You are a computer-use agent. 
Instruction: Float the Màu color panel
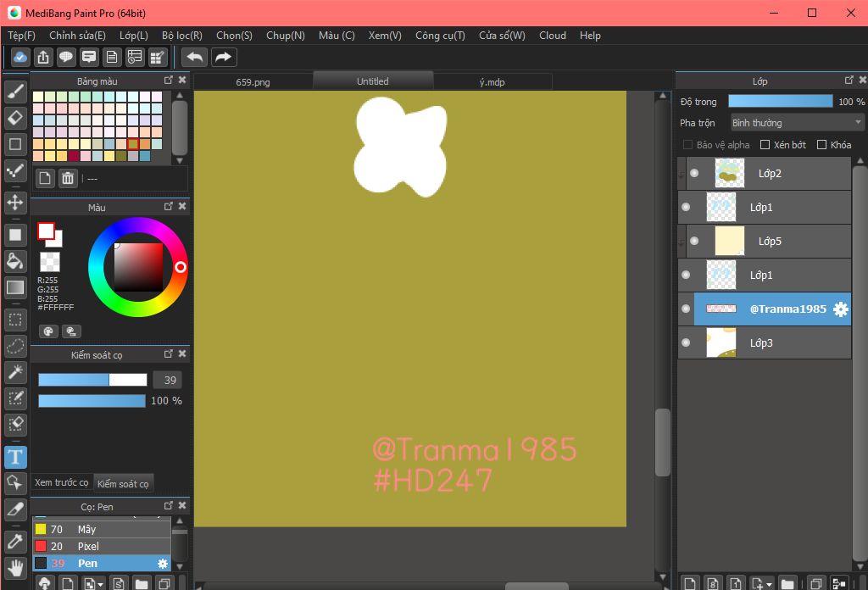[x=169, y=207]
